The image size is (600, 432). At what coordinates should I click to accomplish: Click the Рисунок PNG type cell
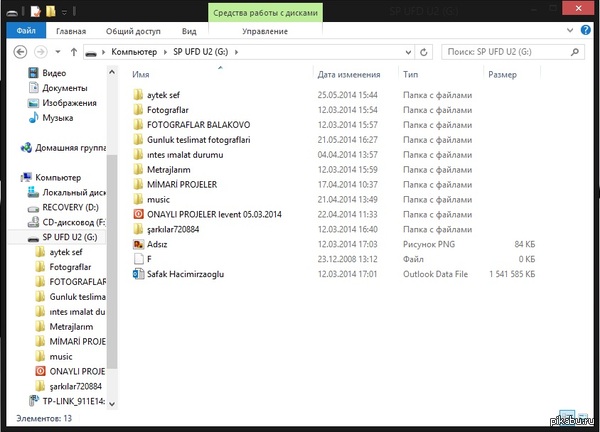pyautogui.click(x=429, y=244)
